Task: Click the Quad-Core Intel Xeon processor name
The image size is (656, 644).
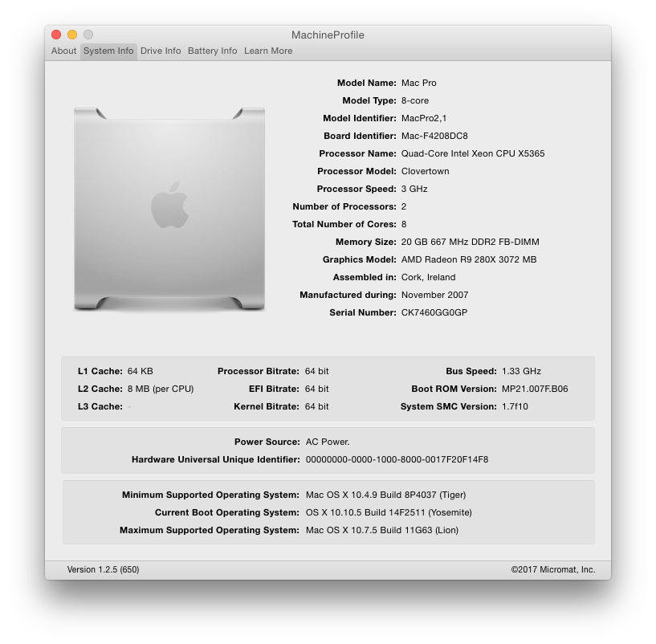Action: coord(473,153)
